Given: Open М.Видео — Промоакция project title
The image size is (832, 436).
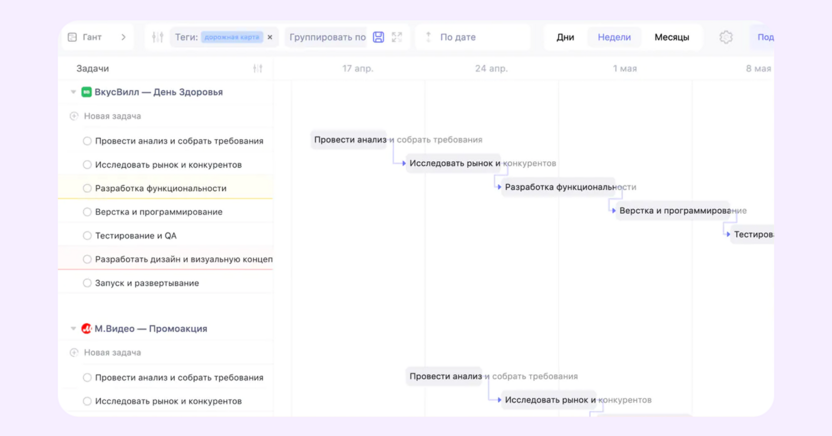Looking at the screenshot, I should click(x=151, y=329).
